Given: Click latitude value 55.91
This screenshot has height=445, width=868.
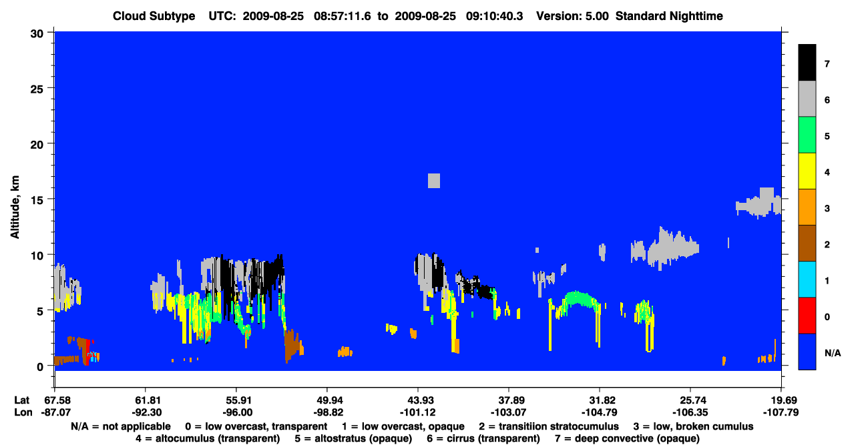Looking at the screenshot, I should point(236,400).
